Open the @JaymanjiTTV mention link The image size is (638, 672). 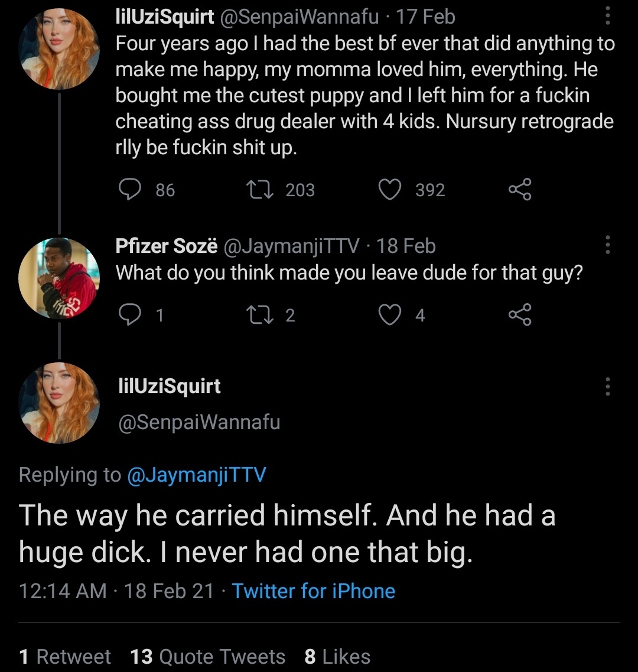tap(196, 475)
